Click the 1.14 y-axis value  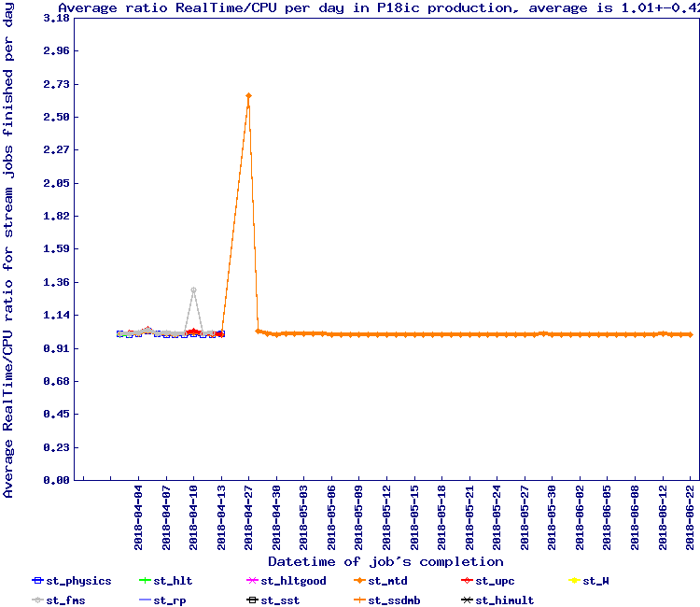click(56, 315)
